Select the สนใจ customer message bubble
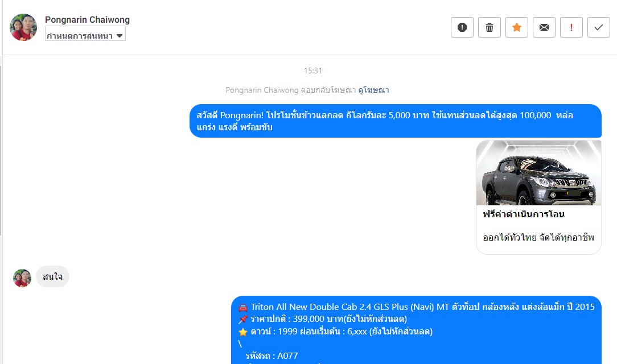The width and height of the screenshot is (617, 364). point(53,276)
